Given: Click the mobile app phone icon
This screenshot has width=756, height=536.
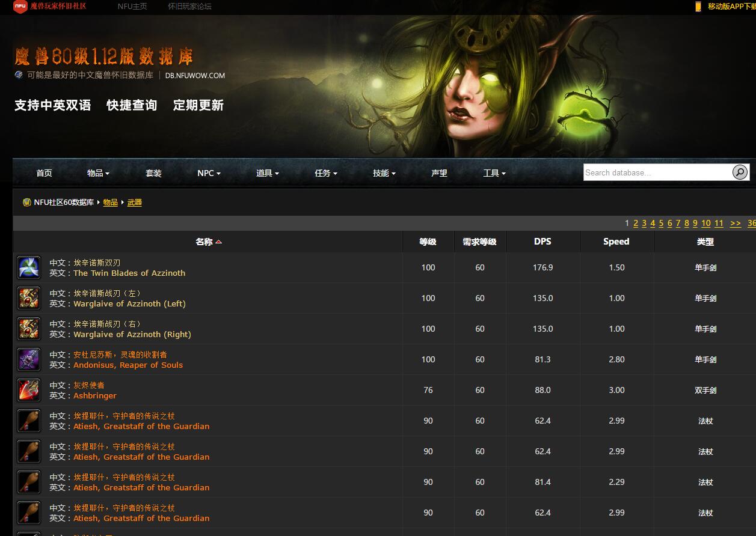Looking at the screenshot, I should pos(698,7).
